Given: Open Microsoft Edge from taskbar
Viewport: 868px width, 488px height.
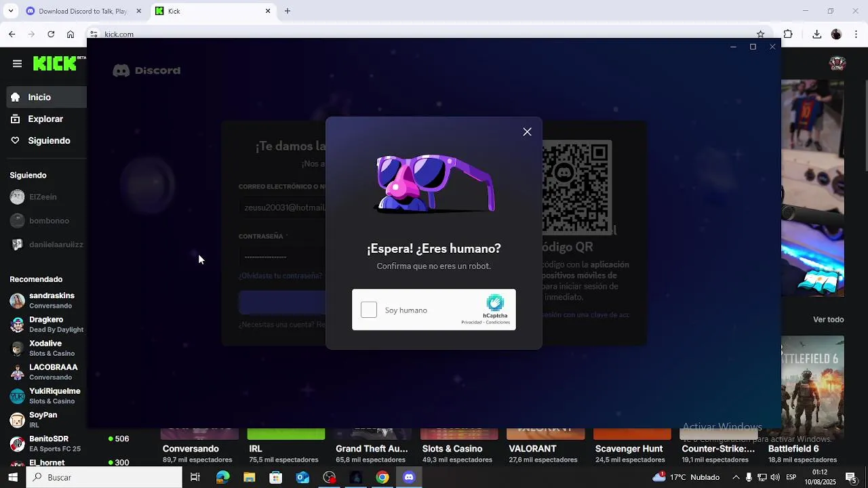Looking at the screenshot, I should click(x=222, y=477).
